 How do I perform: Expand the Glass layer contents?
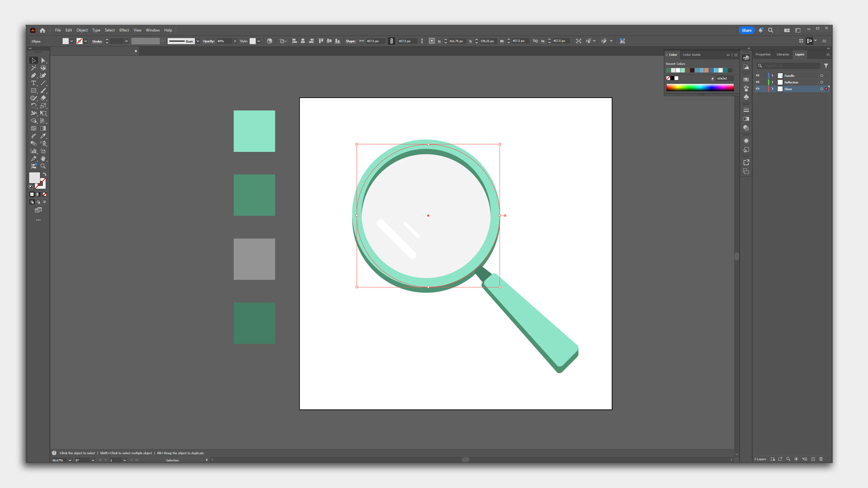click(773, 89)
